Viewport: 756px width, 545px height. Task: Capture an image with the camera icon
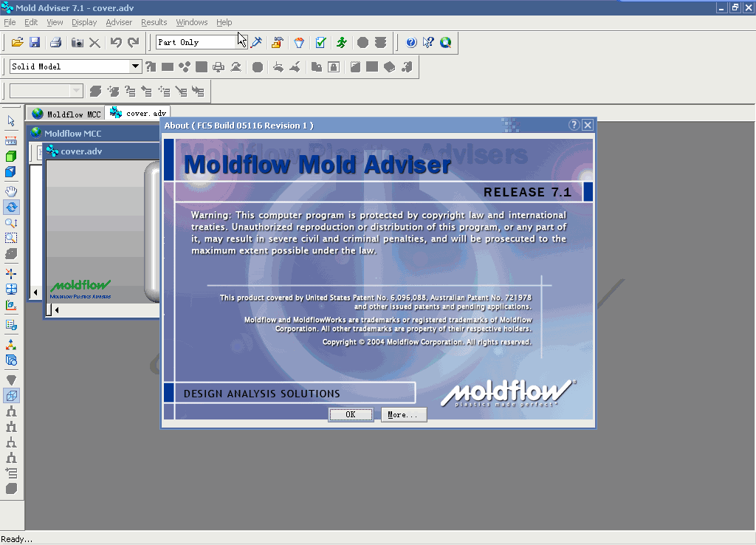(x=77, y=42)
